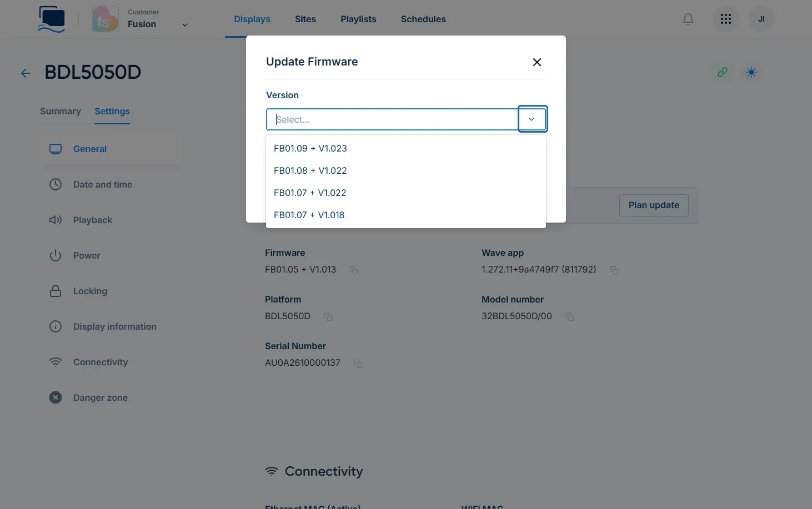Copy the Wave app version

point(614,270)
